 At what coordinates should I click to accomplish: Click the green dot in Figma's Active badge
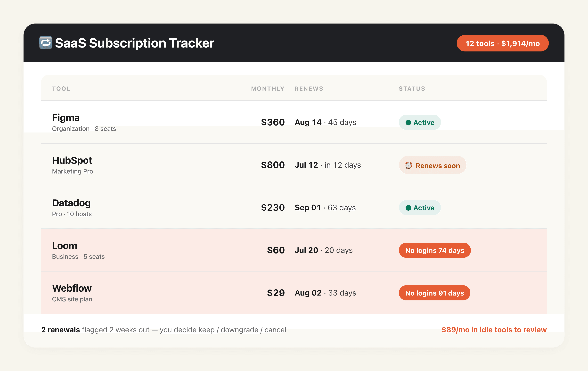408,122
